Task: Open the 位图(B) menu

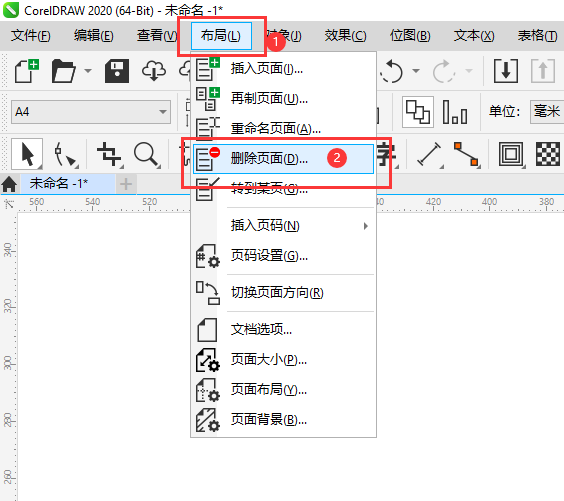Action: 410,36
